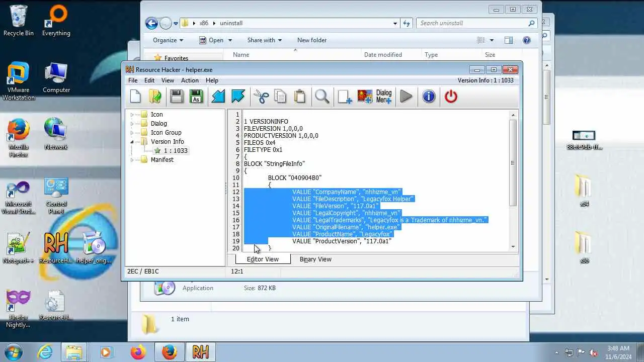644x362 pixels.
Task: Click the Add new resource icon
Action: (x=345, y=96)
